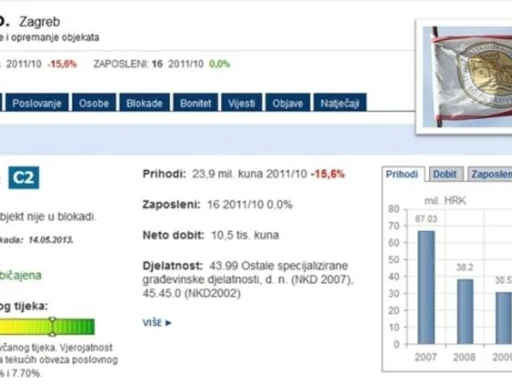Go to the Objave tab
The width and height of the screenshot is (512, 384).
point(288,103)
